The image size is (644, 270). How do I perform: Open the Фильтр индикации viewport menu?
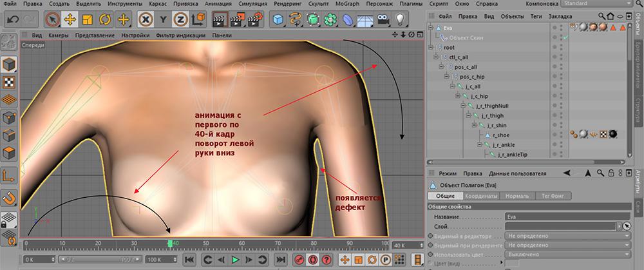click(x=182, y=35)
